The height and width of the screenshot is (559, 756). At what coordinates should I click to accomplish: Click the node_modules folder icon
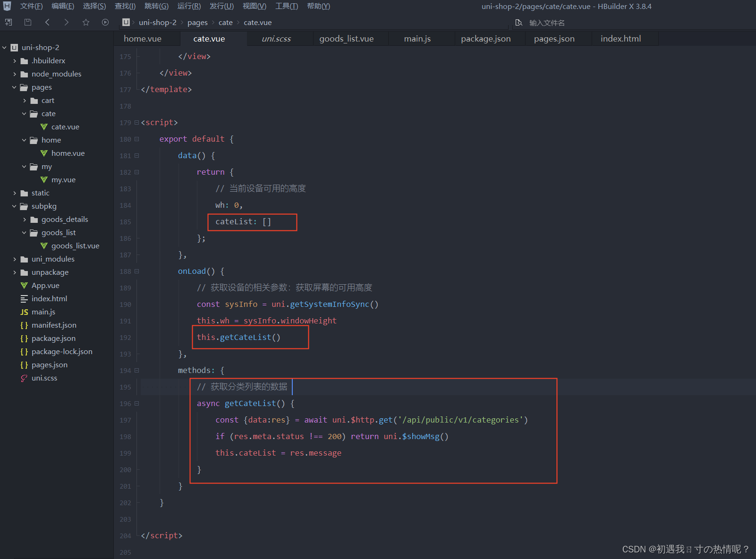click(x=24, y=74)
